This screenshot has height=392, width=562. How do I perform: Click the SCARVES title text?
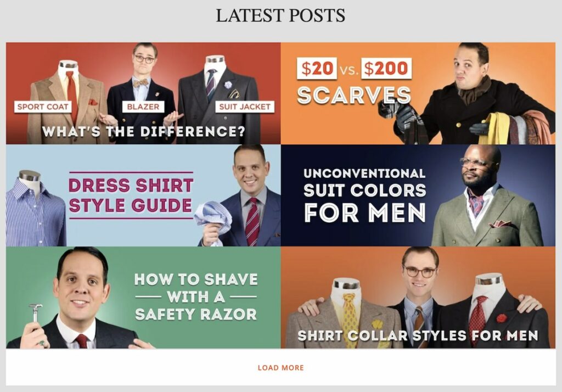(x=354, y=96)
